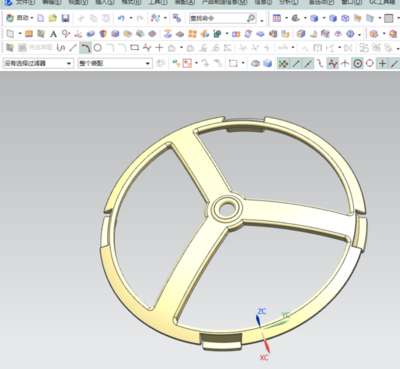The width and height of the screenshot is (400, 369).
Task: Click the Block primitive cube icon
Action: pos(115,34)
